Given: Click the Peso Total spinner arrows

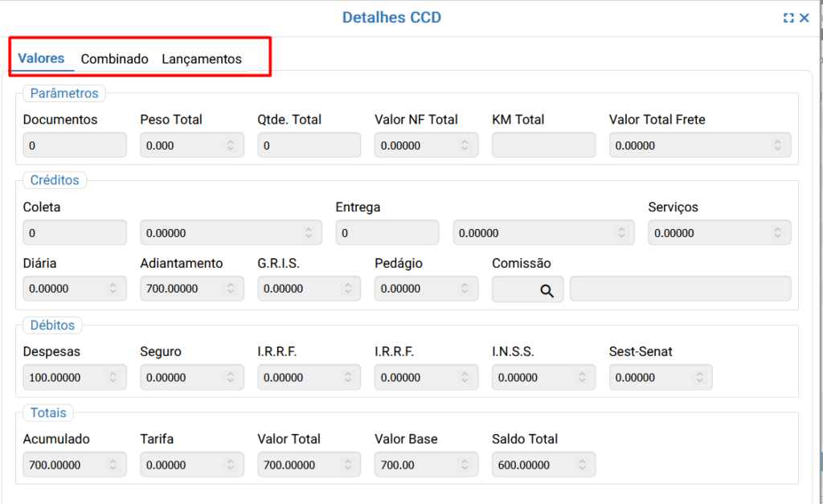Looking at the screenshot, I should click(x=230, y=145).
